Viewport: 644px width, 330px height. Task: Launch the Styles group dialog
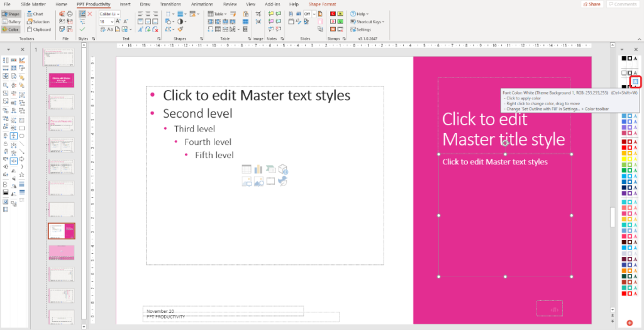click(93, 38)
